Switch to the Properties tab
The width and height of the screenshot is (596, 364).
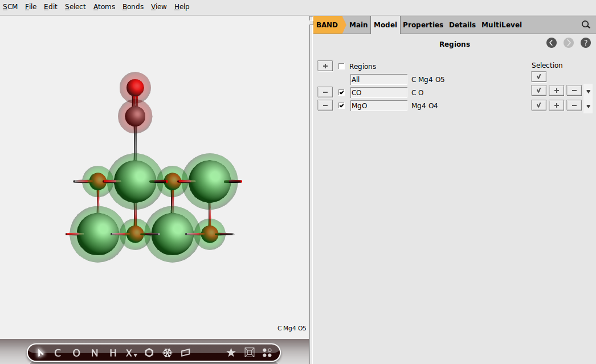(x=423, y=24)
